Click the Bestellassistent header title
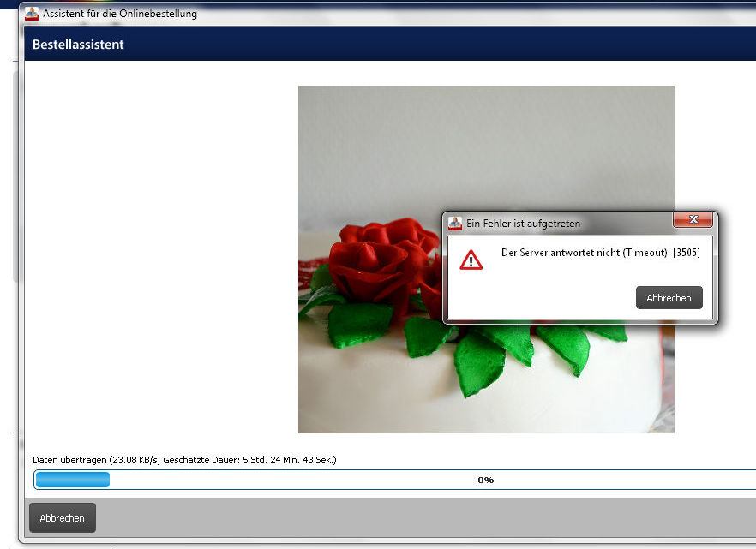The image size is (756, 549). [x=78, y=45]
